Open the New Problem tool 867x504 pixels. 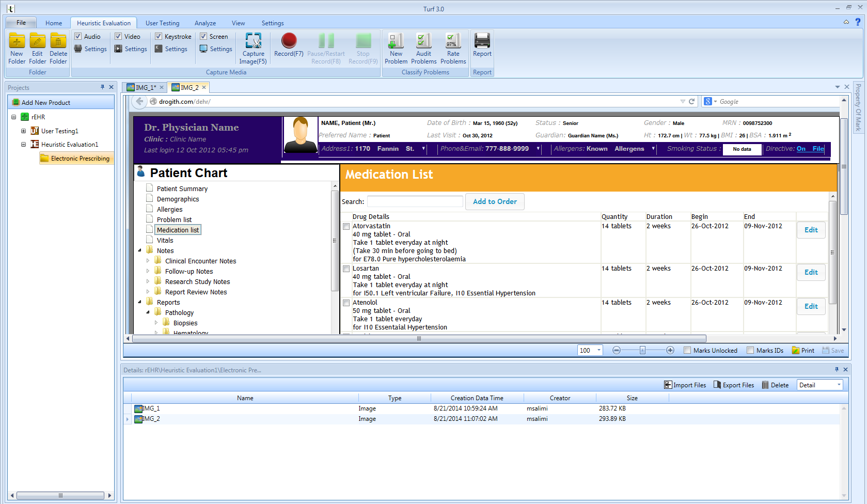pos(396,41)
